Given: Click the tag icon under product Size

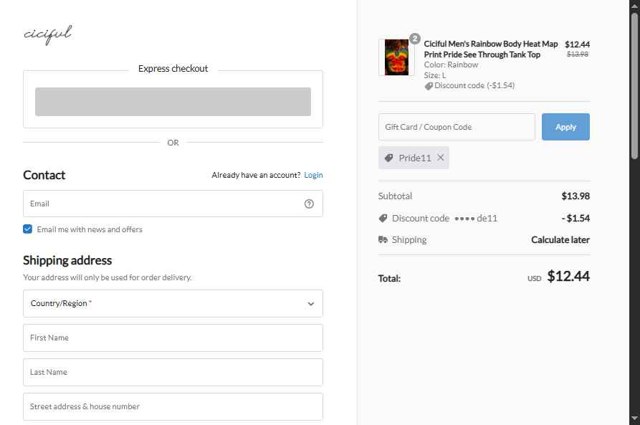Looking at the screenshot, I should pos(429,86).
